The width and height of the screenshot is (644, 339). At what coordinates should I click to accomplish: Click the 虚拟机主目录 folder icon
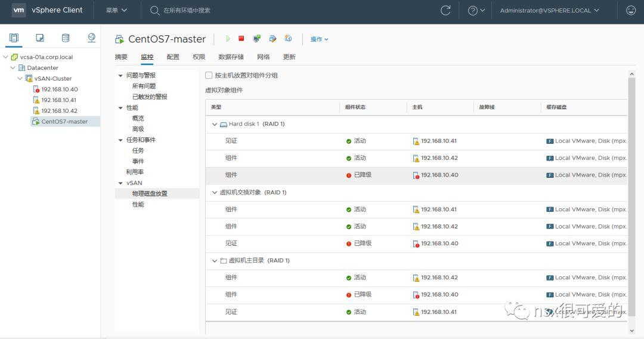[224, 260]
